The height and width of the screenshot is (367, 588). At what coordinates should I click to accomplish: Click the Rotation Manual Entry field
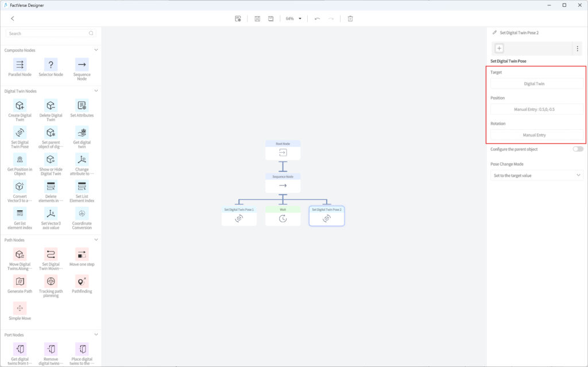click(537, 135)
